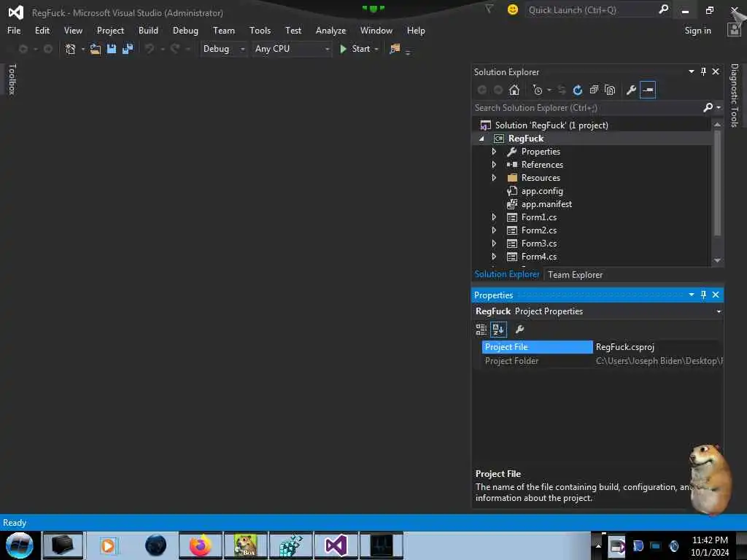Open the Build menu
Image resolution: width=747 pixels, height=560 pixels.
pos(148,31)
